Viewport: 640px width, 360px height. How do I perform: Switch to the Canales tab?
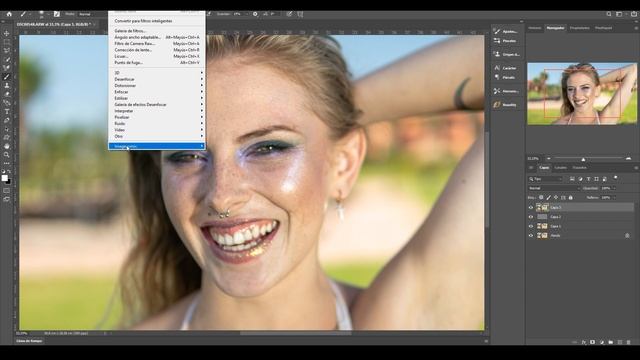point(560,168)
